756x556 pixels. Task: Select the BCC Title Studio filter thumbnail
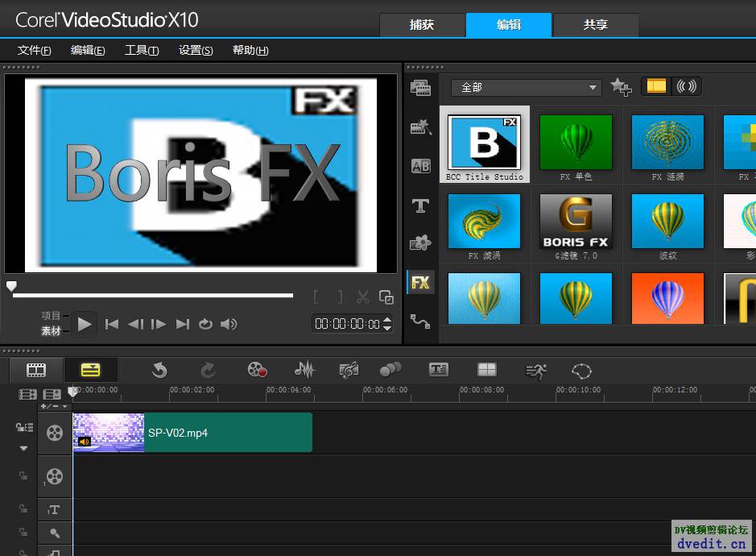click(x=484, y=144)
